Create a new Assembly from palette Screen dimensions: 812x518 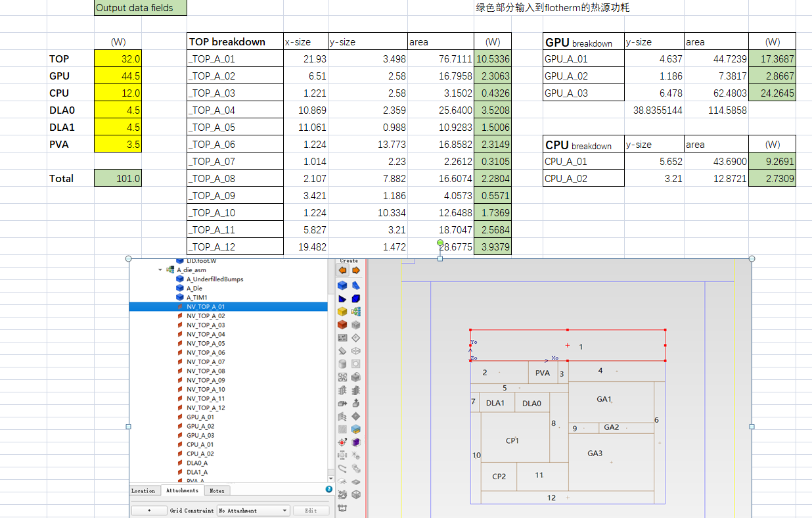(355, 311)
